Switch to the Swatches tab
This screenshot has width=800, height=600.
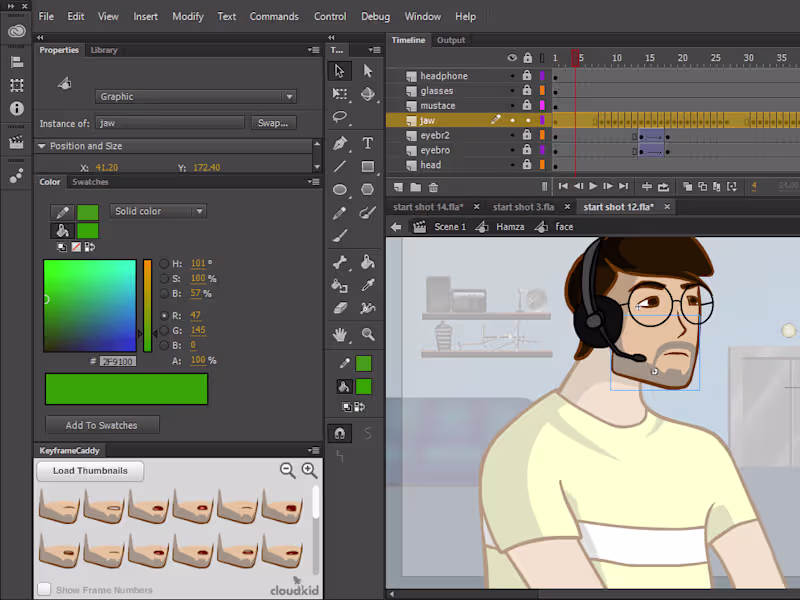[x=90, y=182]
